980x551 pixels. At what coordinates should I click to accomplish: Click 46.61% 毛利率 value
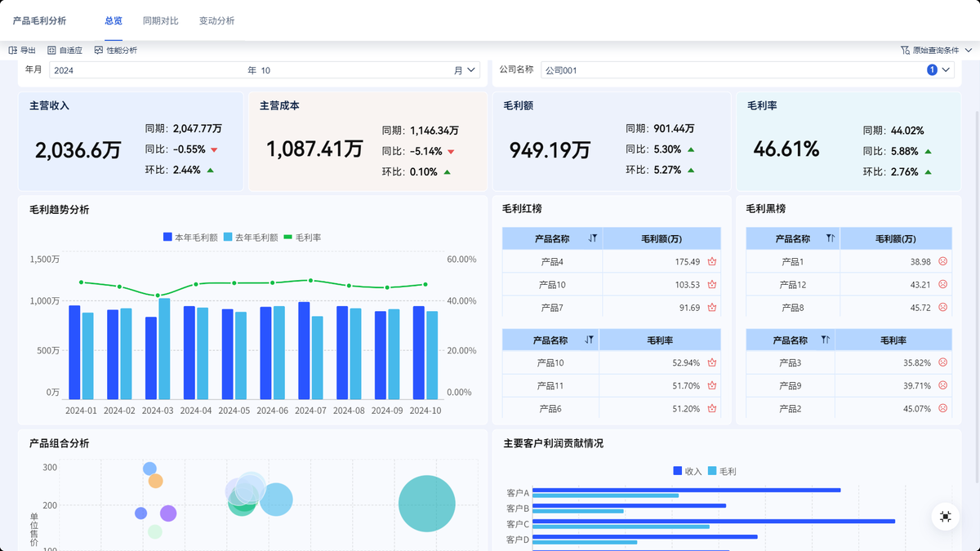[786, 149]
